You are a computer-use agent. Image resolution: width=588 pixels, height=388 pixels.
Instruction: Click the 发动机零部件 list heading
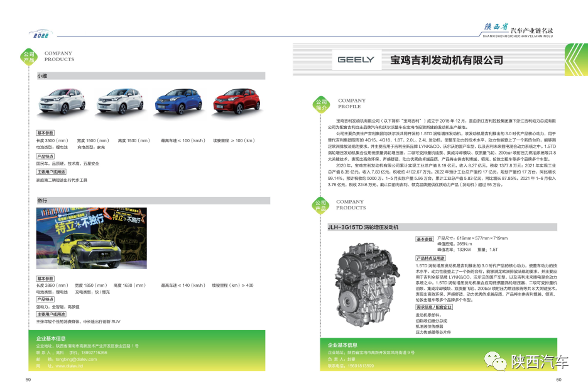[428, 315]
